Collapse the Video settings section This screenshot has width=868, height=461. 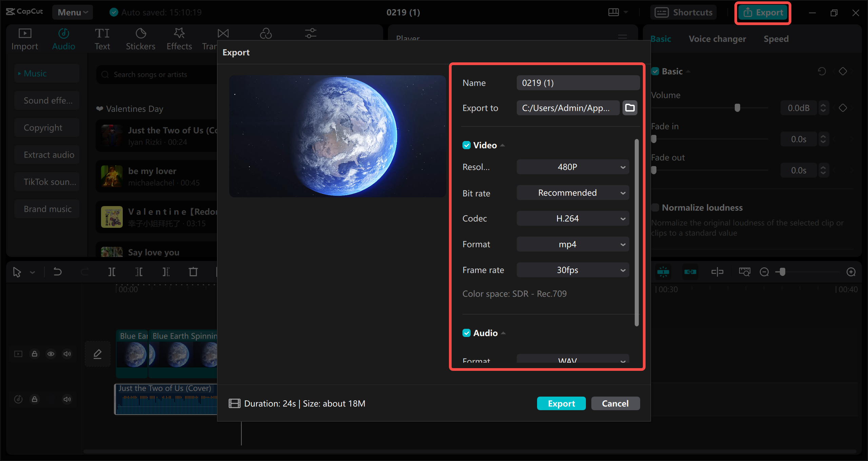502,145
